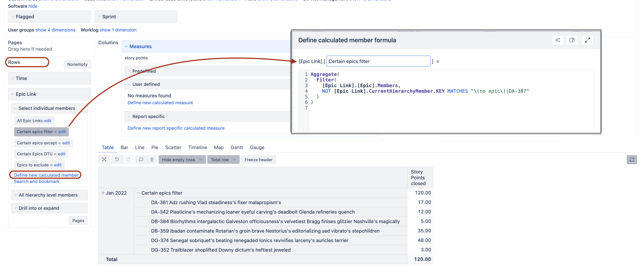Open the comment bubble icon
The height and width of the screenshot is (268, 644).
[141, 159]
